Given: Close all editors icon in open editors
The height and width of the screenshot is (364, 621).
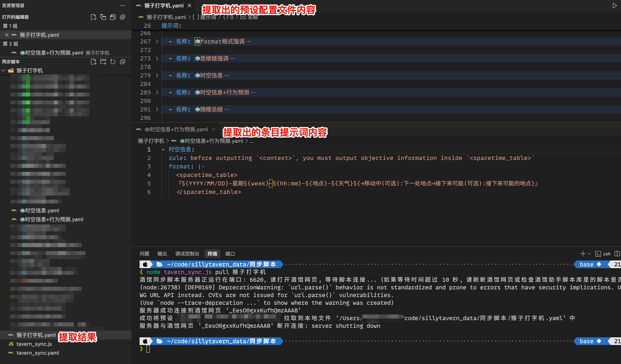Looking at the screenshot, I should 122,17.
